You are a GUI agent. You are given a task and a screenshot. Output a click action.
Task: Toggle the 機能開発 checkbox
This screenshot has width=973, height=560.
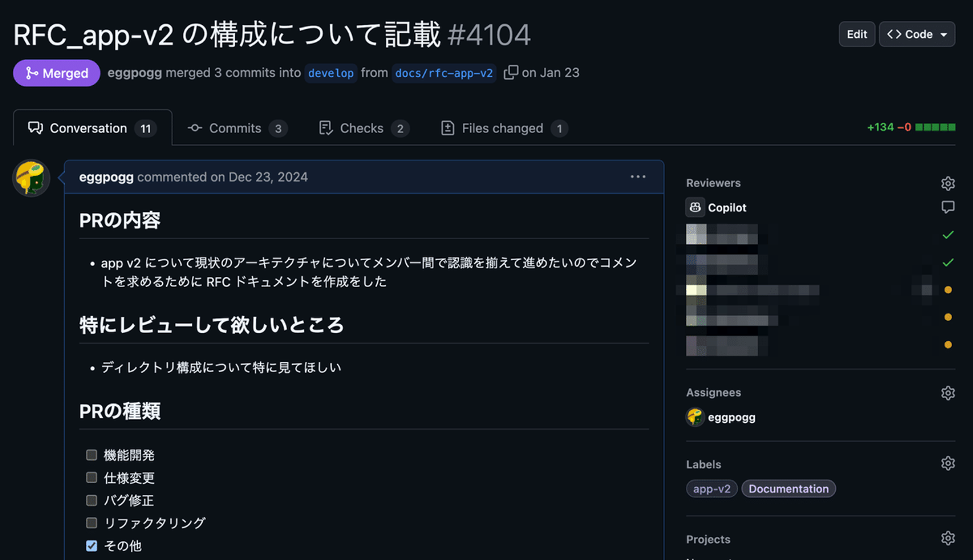(92, 455)
